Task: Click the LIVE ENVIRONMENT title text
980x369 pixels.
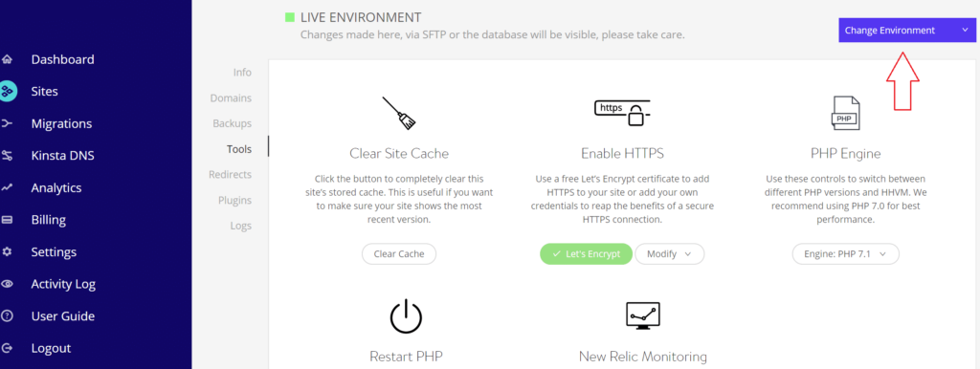Action: pyautogui.click(x=361, y=17)
